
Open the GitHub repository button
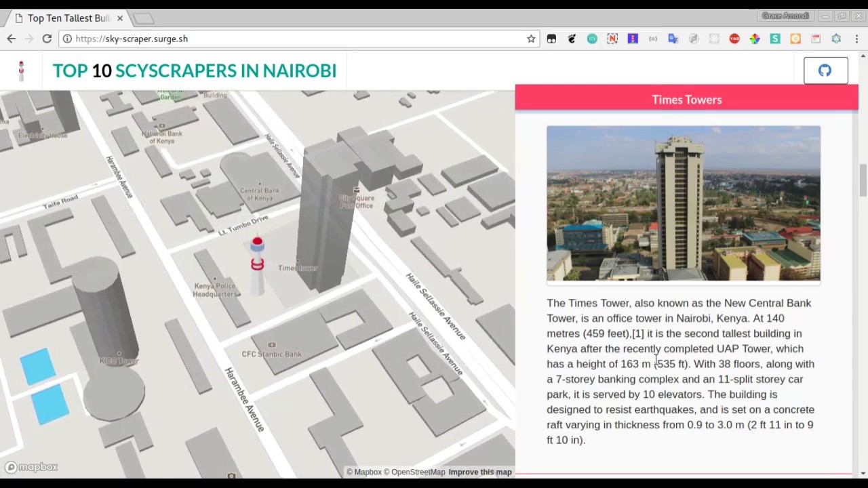(825, 70)
